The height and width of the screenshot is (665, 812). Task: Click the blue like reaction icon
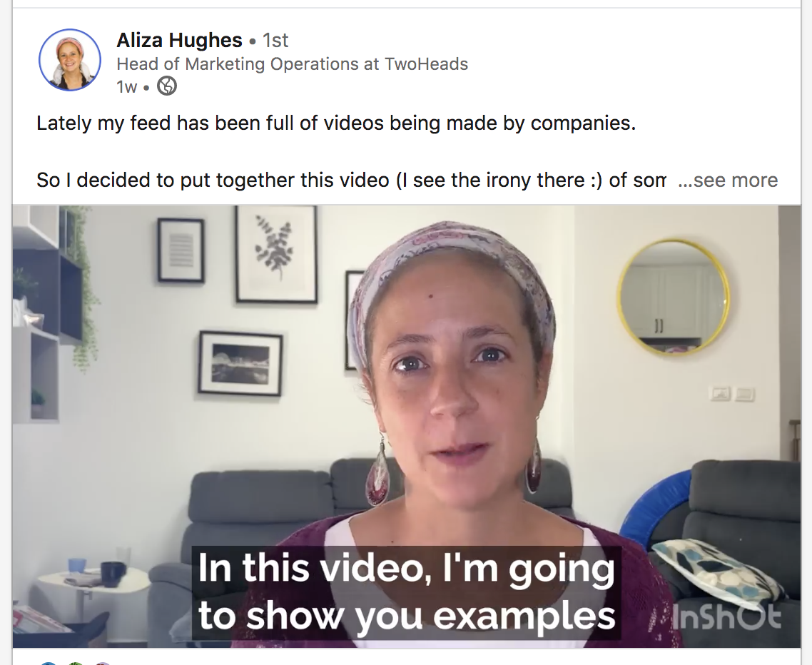[x=48, y=663]
